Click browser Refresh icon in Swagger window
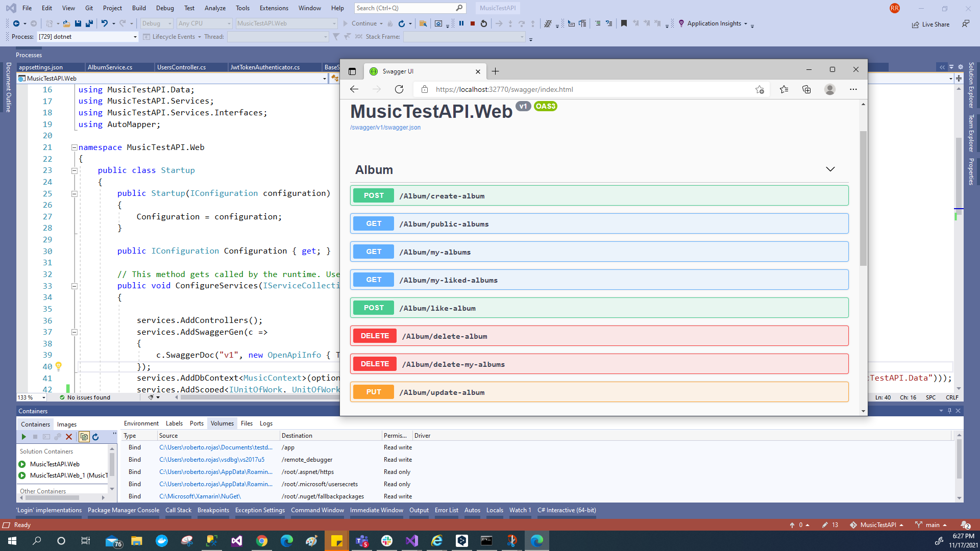This screenshot has width=980, height=551. 399,89
